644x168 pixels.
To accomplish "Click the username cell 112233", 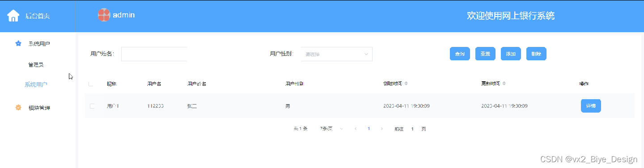I will [x=155, y=106].
